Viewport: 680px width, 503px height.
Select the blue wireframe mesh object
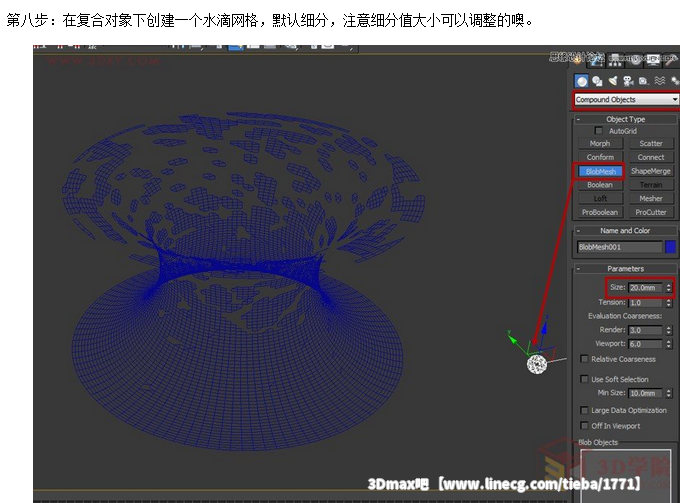(242, 282)
